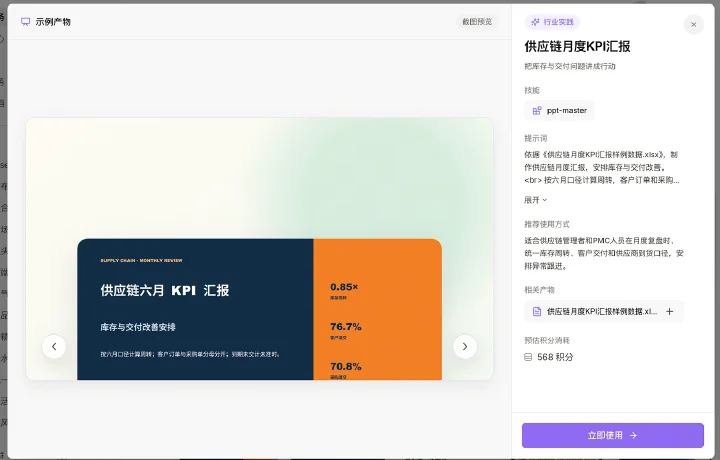The height and width of the screenshot is (460, 720).
Task: Click the 预估积分消耗 label
Action: (547, 340)
